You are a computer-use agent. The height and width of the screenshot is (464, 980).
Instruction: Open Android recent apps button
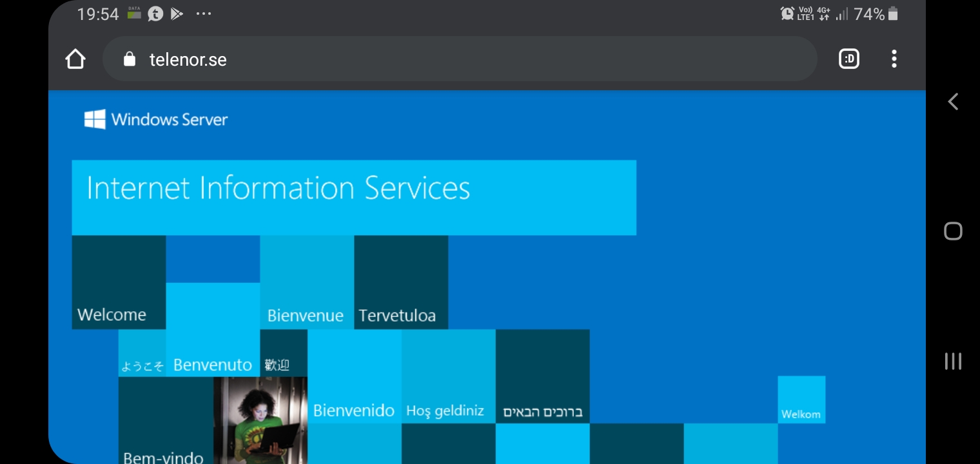click(953, 361)
